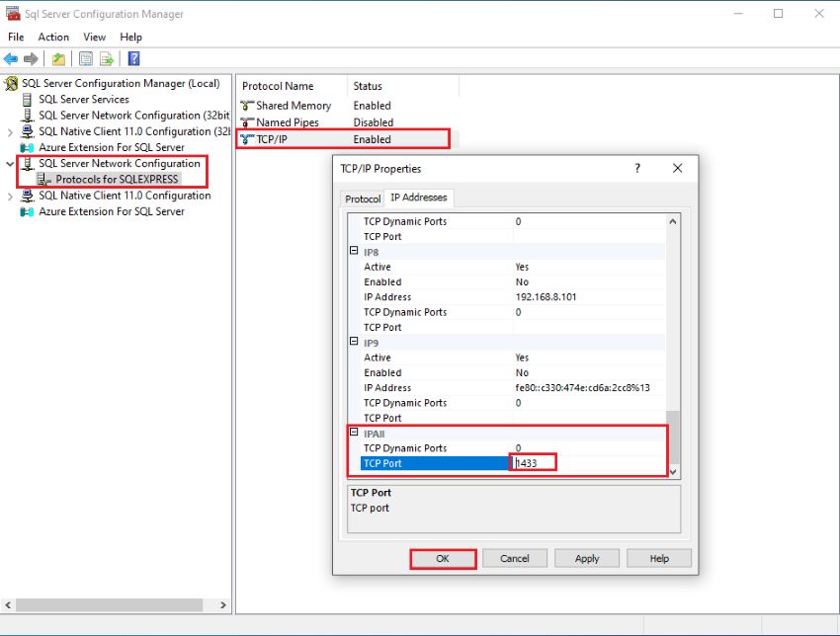Switch to the Protocol tab

coord(362,199)
